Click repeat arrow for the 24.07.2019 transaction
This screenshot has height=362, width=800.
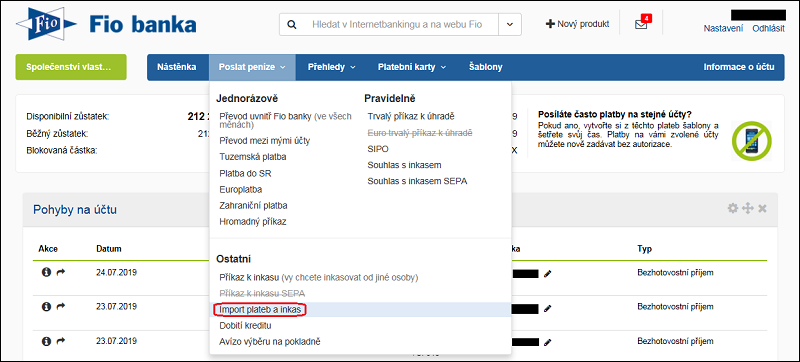click(61, 273)
